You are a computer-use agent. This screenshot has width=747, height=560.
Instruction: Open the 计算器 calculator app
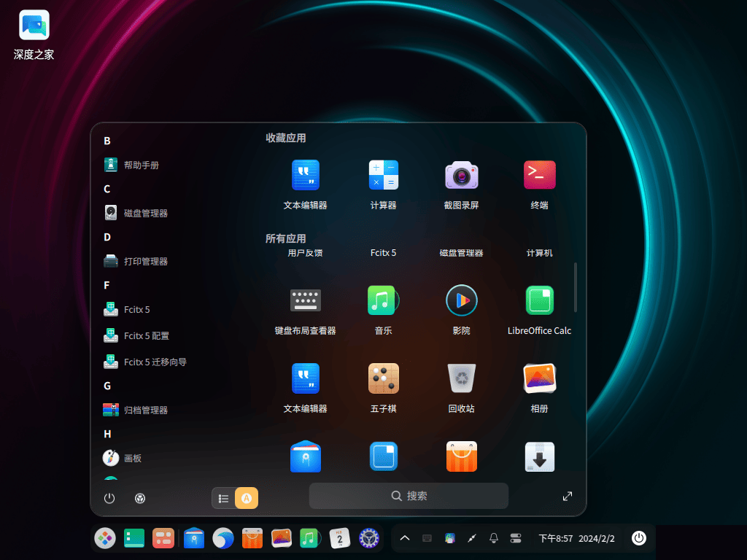383,175
